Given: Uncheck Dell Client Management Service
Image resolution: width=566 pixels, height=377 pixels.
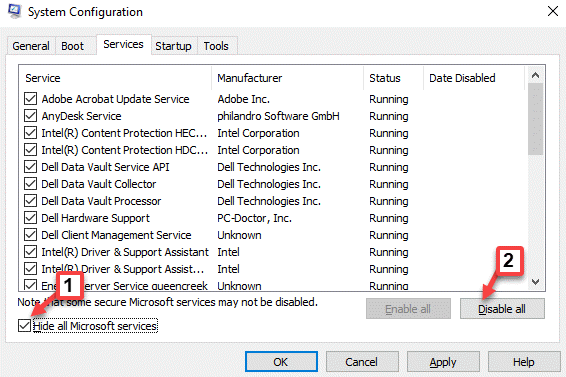Looking at the screenshot, I should point(30,234).
